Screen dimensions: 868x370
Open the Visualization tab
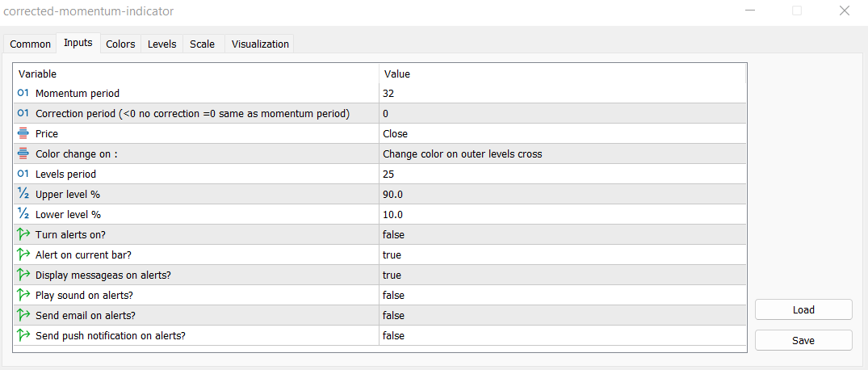pyautogui.click(x=260, y=44)
